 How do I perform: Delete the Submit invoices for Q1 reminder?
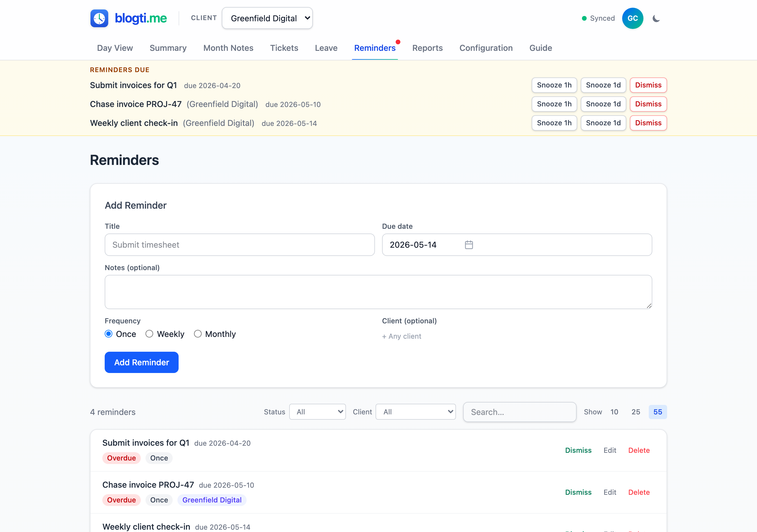click(x=639, y=450)
